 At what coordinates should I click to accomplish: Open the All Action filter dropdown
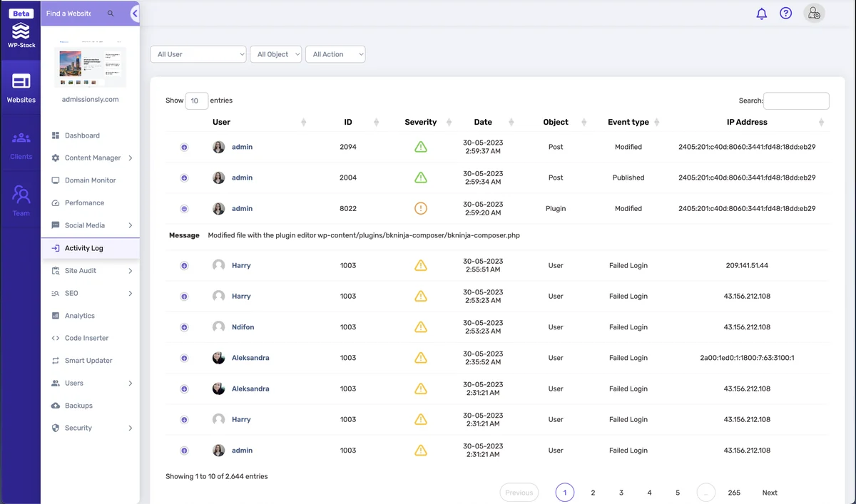tap(335, 54)
